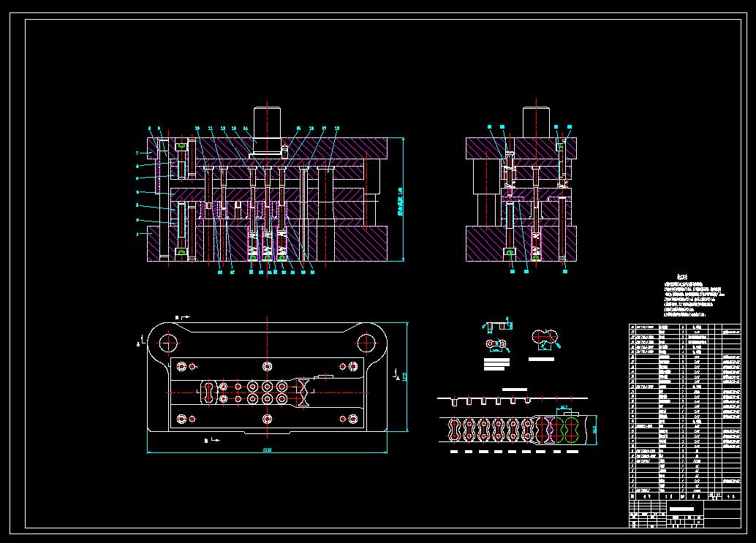756x543 pixels.
Task: Click the title block at bottom-right corner
Action: coord(684,514)
